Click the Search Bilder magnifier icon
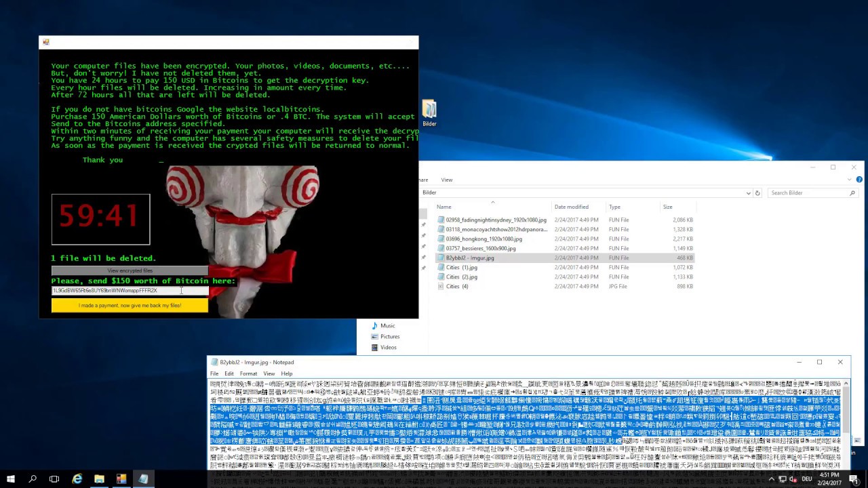This screenshot has height=488, width=868. click(852, 192)
